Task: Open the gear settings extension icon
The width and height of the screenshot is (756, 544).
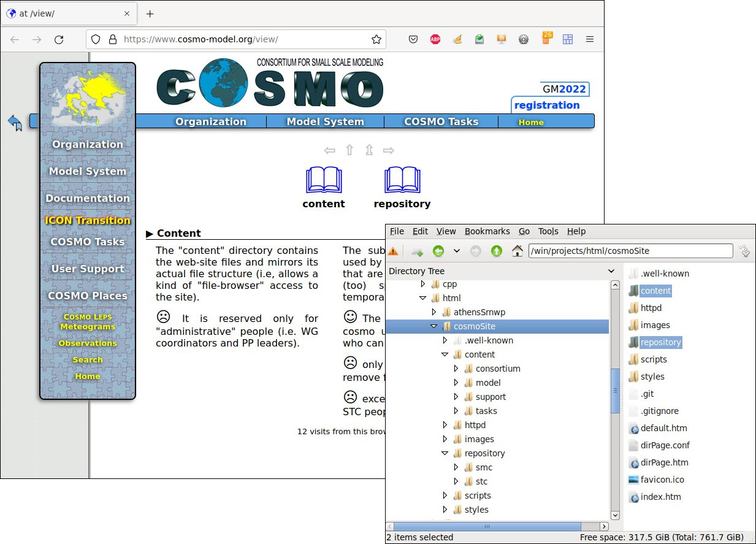Action: 524,39
